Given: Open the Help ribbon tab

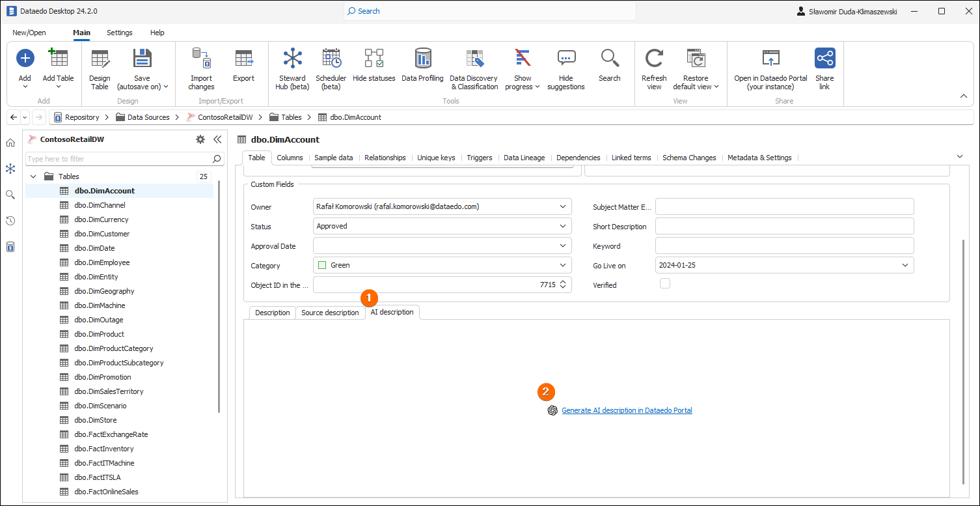Looking at the screenshot, I should point(157,33).
